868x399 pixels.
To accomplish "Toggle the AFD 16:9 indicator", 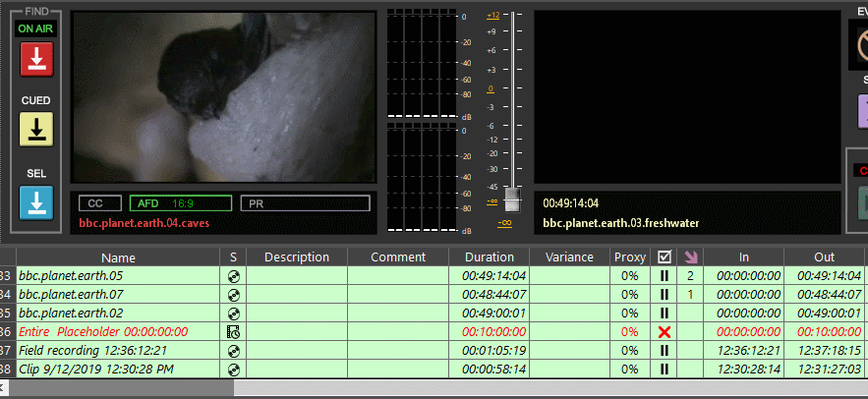I will [181, 203].
